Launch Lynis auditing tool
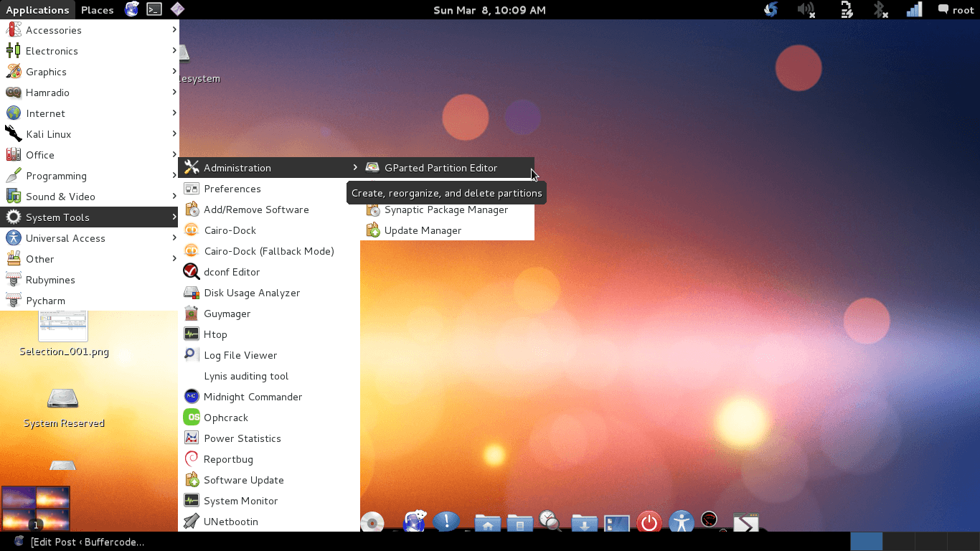 (269, 376)
